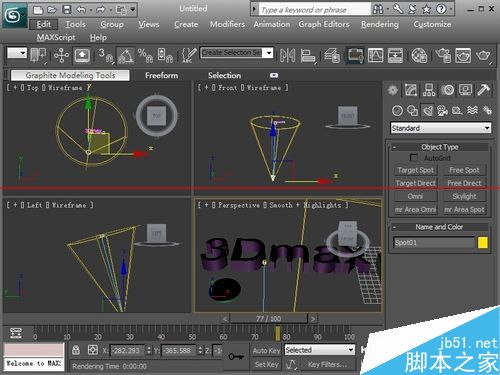Image resolution: width=500 pixels, height=375 pixels.
Task: Switch to the Create panel tab
Action: click(393, 90)
